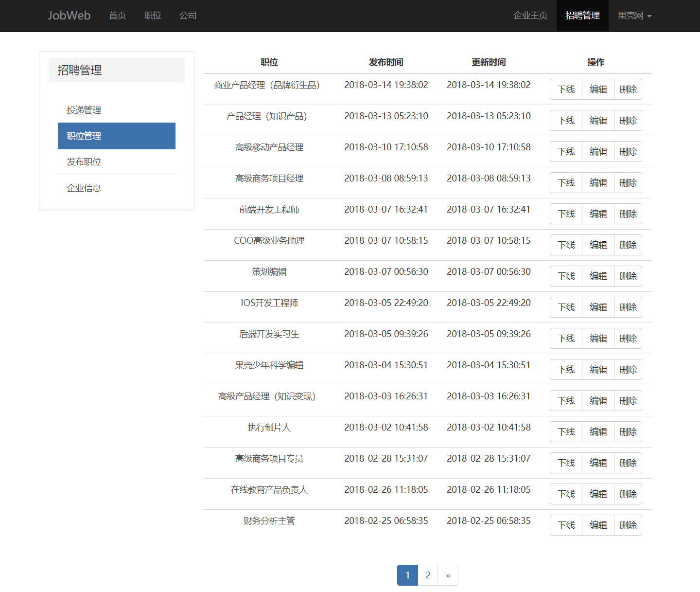The image size is (700, 592).
Task: Delete the 后端开发实习生 row
Action: (628, 339)
